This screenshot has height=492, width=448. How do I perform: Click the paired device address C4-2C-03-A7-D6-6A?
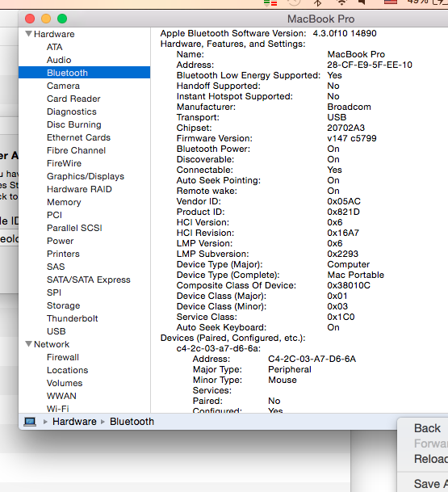(x=312, y=359)
